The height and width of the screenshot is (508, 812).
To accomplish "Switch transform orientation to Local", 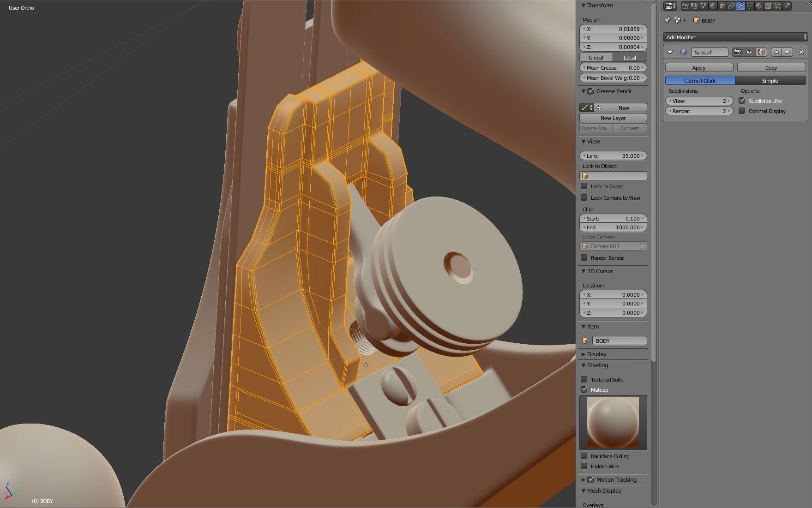I will point(630,57).
